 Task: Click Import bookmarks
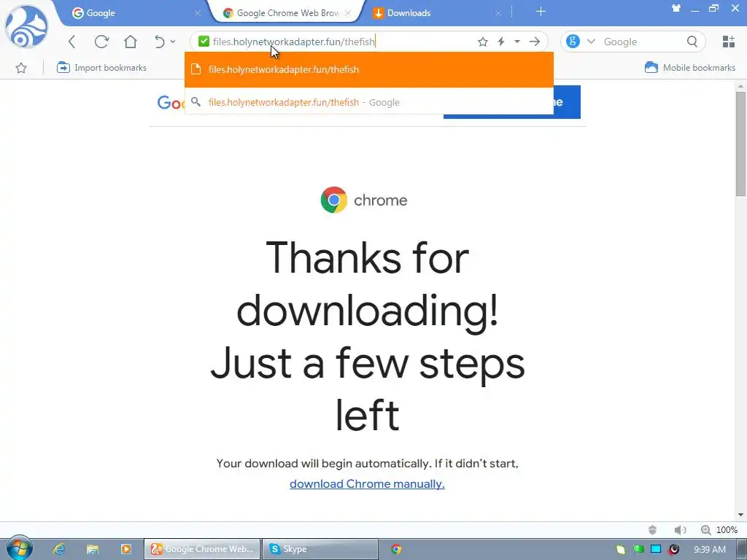[101, 68]
